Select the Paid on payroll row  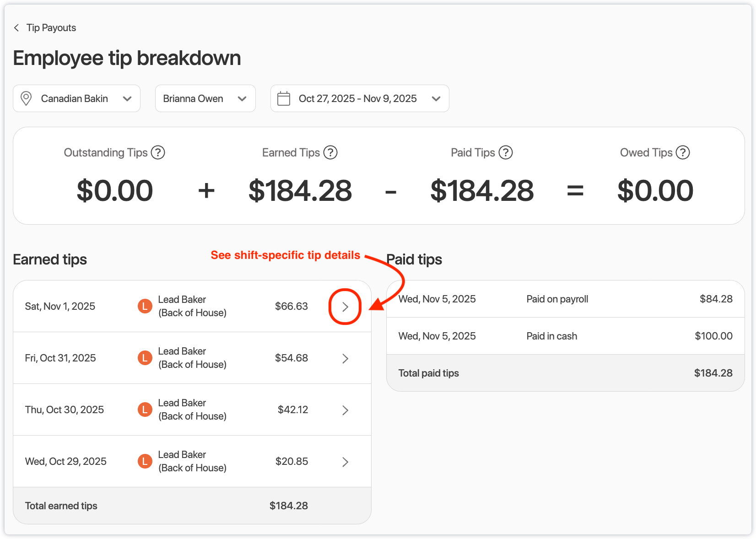click(x=565, y=299)
